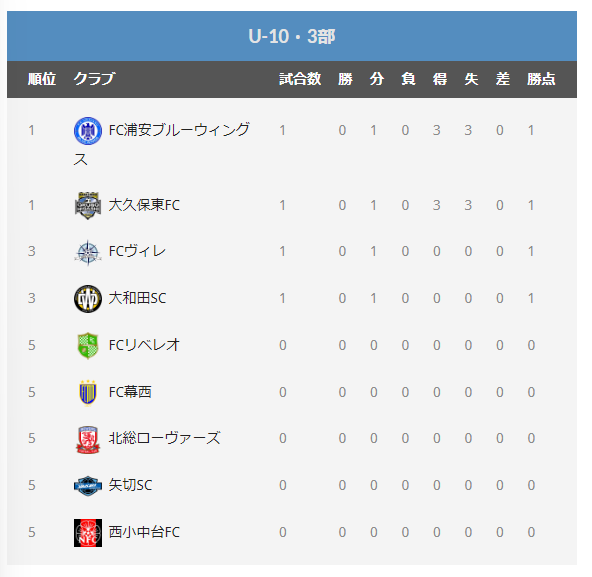Open the FC浦安ブルーウィングス club link

162,145
